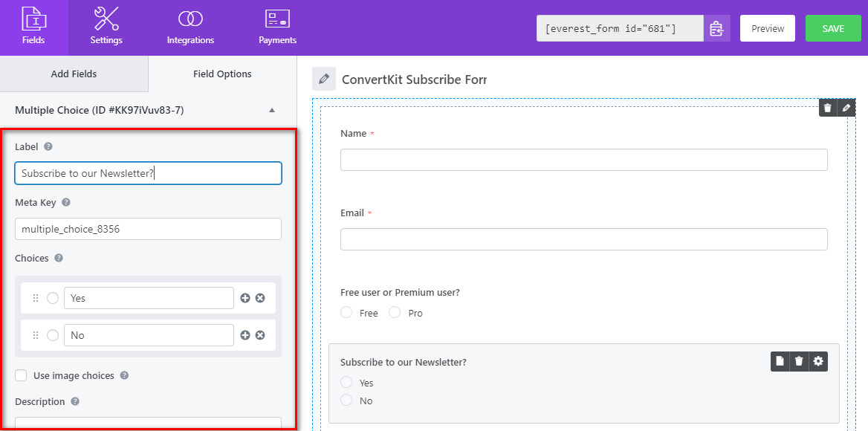Collapse the Multiple Choice field options section
Viewport: 868px width, 431px height.
(272, 110)
